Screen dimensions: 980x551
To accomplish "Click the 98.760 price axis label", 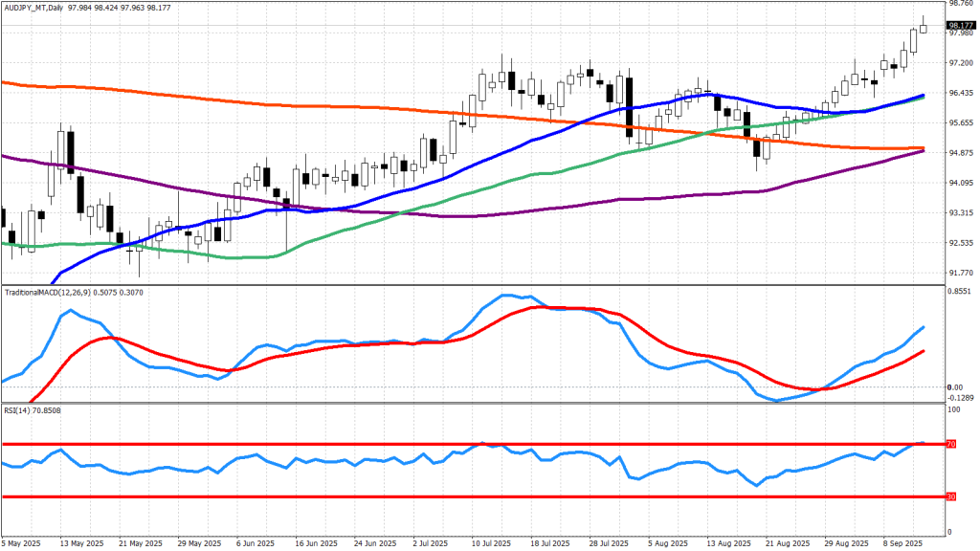I will (x=960, y=4).
